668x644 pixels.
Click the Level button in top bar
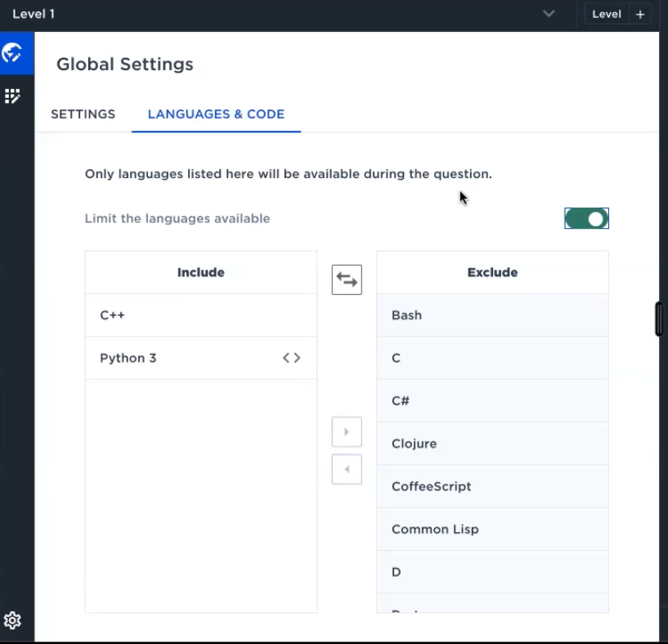606,14
